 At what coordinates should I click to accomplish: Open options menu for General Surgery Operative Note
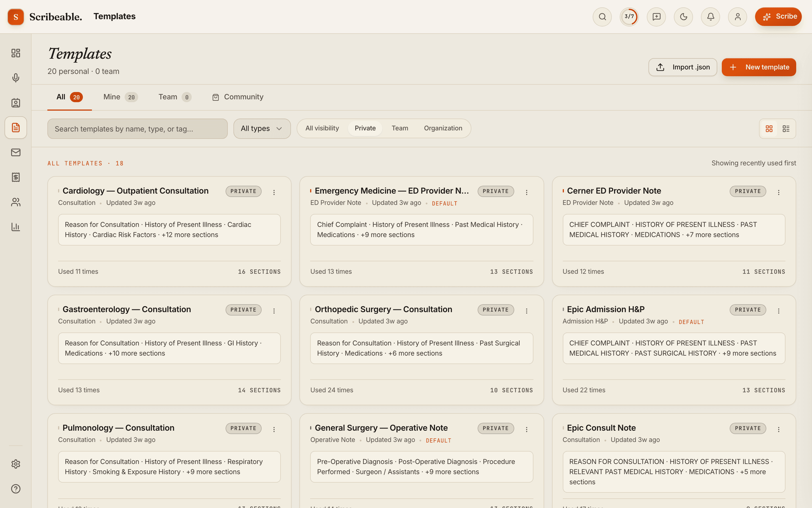pyautogui.click(x=526, y=430)
